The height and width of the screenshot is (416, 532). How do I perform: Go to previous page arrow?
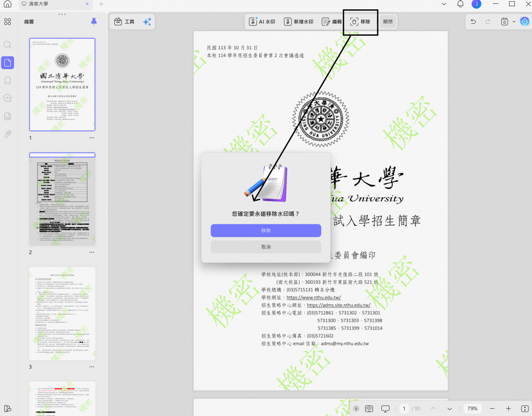[x=433, y=409]
